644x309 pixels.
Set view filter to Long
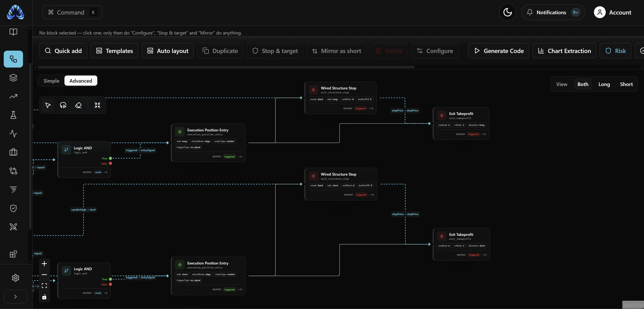tap(604, 84)
